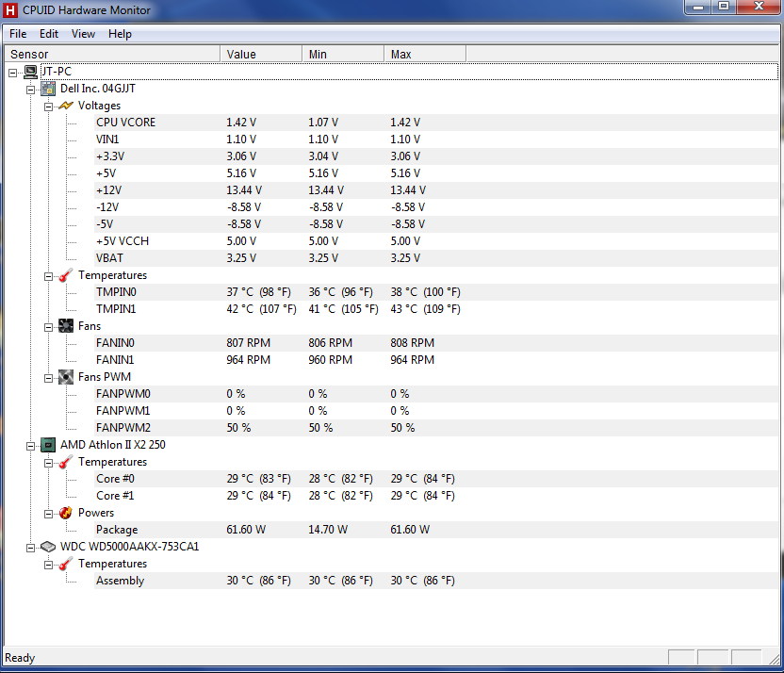
Task: Collapse the AMD Athlon II X2 250 node
Action: 31,445
